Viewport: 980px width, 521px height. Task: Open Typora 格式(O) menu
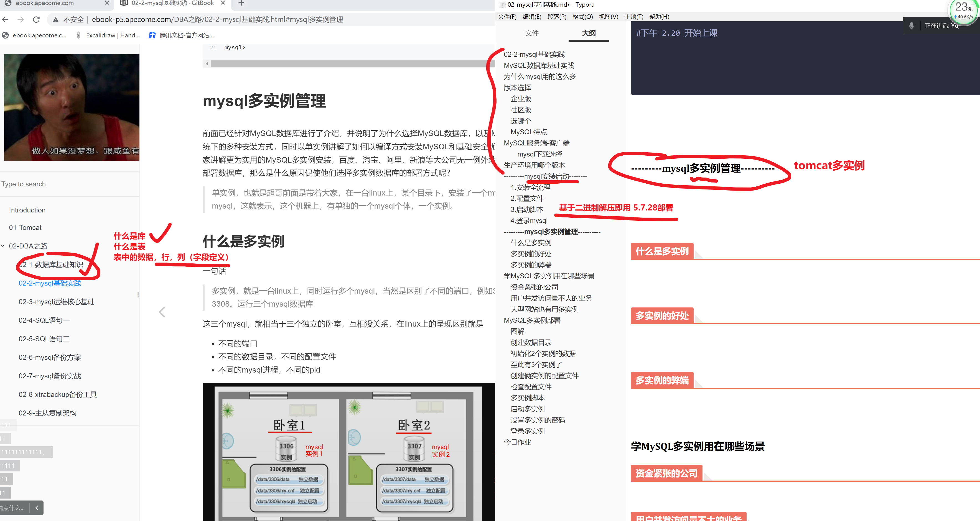click(x=583, y=17)
